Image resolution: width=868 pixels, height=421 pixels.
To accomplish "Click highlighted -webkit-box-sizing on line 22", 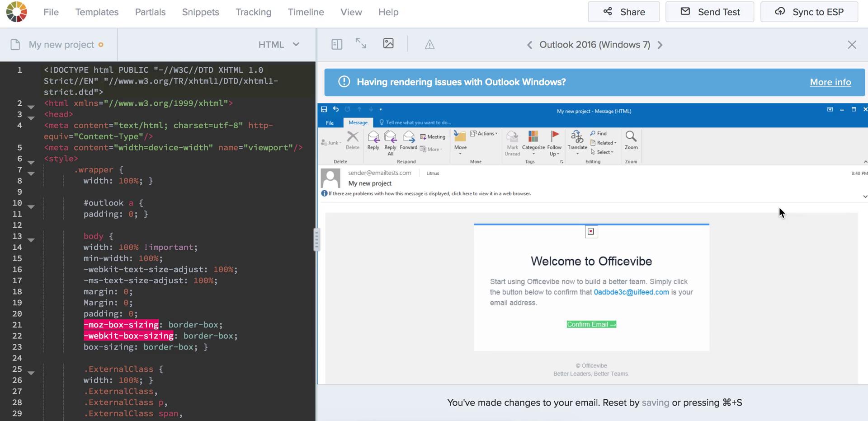I will pyautogui.click(x=128, y=336).
